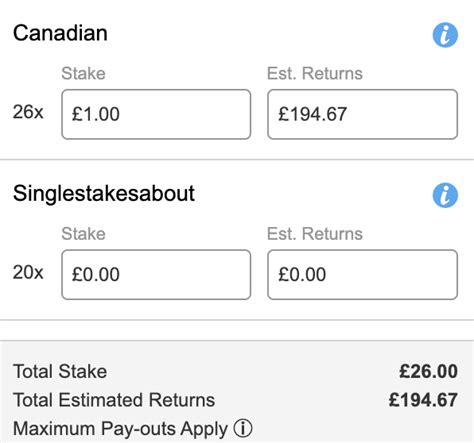474x443 pixels.
Task: Click the Stake label above Canadian field
Action: [83, 73]
